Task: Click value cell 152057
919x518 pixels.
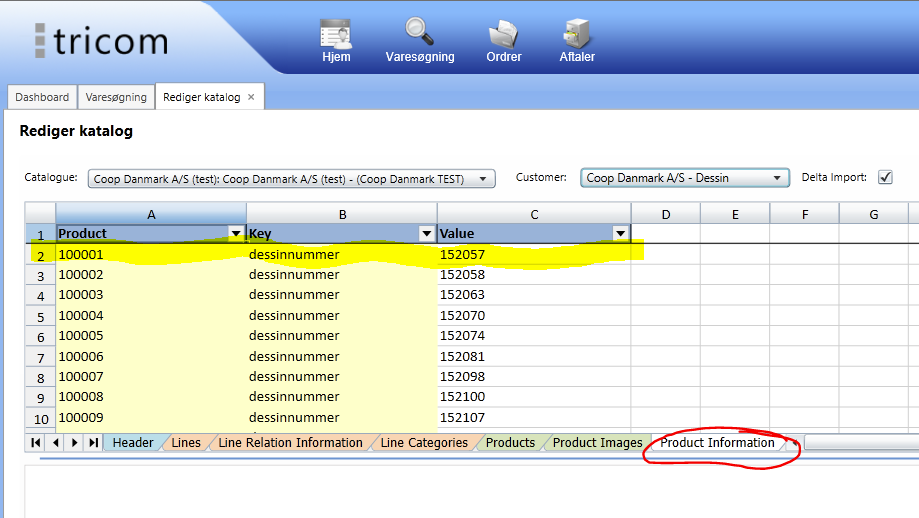Action: (534, 254)
